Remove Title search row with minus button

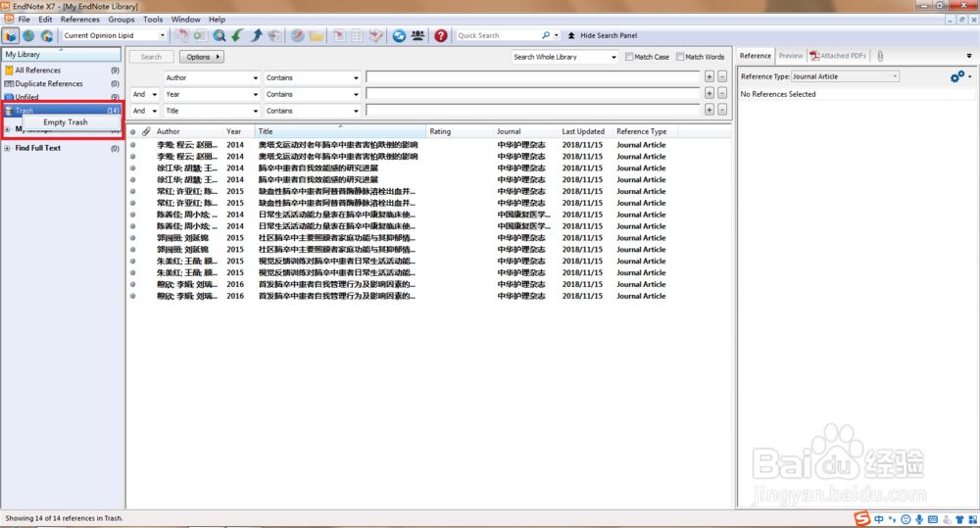[722, 110]
